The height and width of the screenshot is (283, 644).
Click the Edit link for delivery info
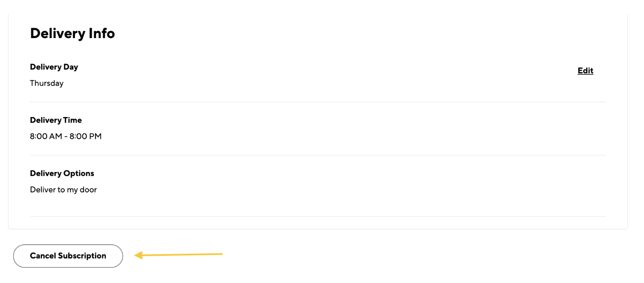tap(585, 71)
